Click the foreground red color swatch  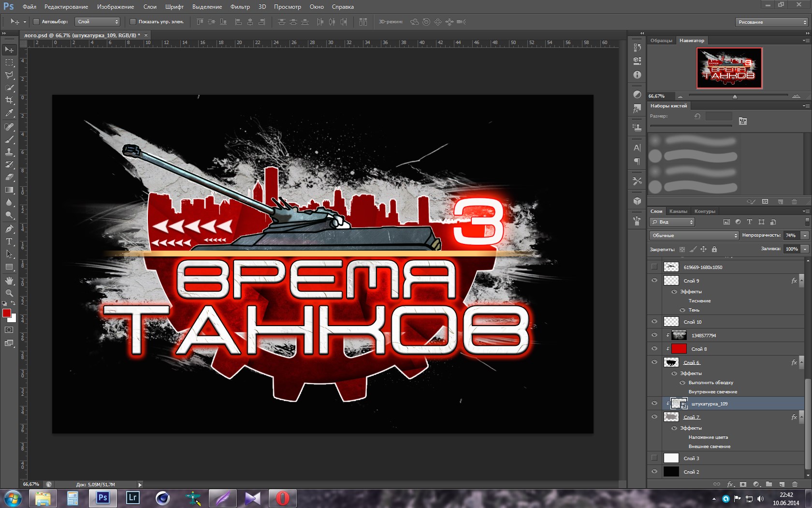point(7,314)
